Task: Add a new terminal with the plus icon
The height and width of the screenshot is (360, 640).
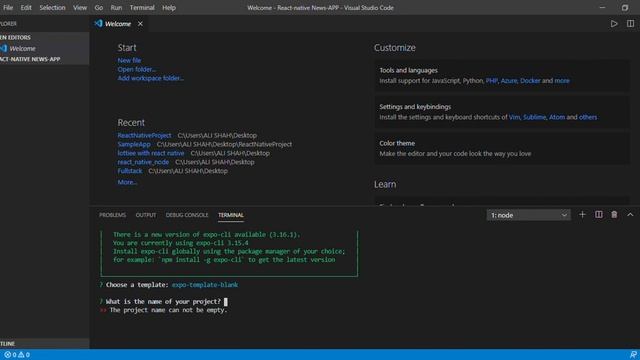Action: click(x=582, y=215)
